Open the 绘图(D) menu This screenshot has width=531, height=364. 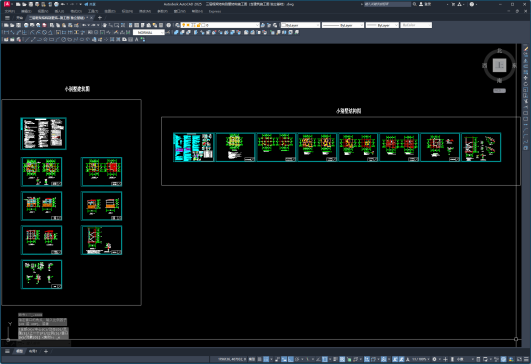click(x=110, y=12)
